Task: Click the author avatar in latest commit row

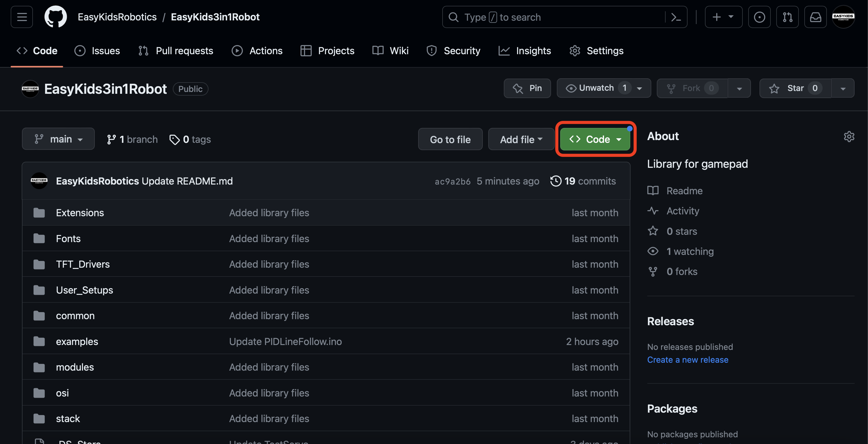Action: [39, 181]
